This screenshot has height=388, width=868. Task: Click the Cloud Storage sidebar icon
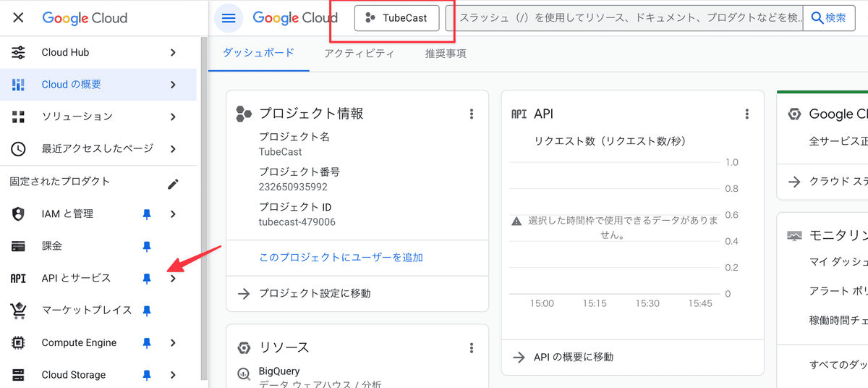(18, 375)
